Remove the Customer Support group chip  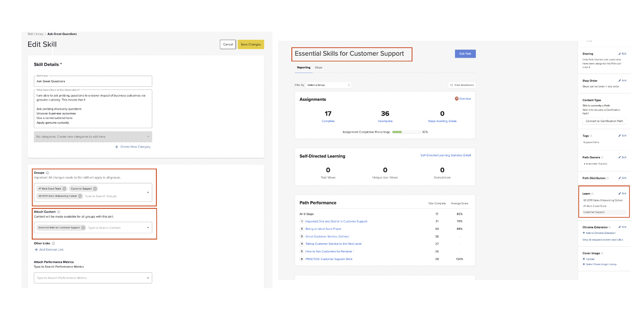[x=95, y=189]
